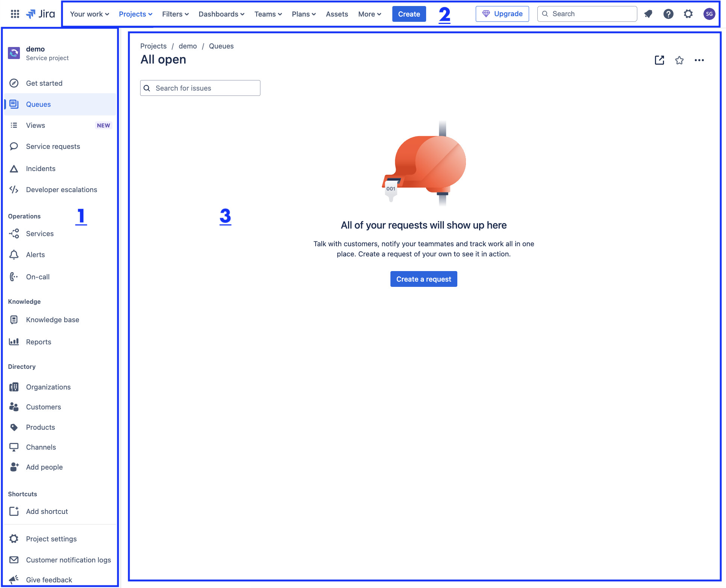The height and width of the screenshot is (588, 726).
Task: Click the "Add shortcut" sidebar label
Action: coord(47,511)
